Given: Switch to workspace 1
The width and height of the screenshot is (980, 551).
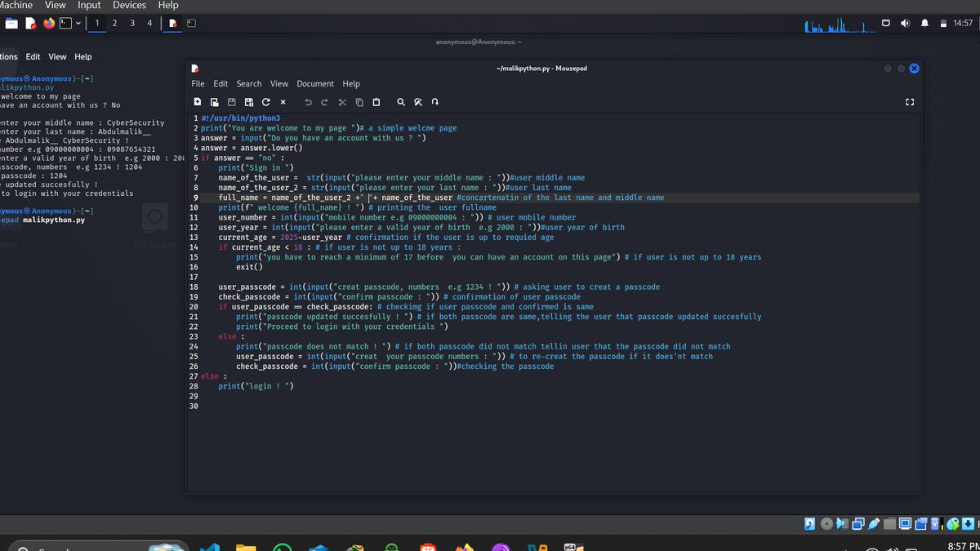Looking at the screenshot, I should point(96,23).
